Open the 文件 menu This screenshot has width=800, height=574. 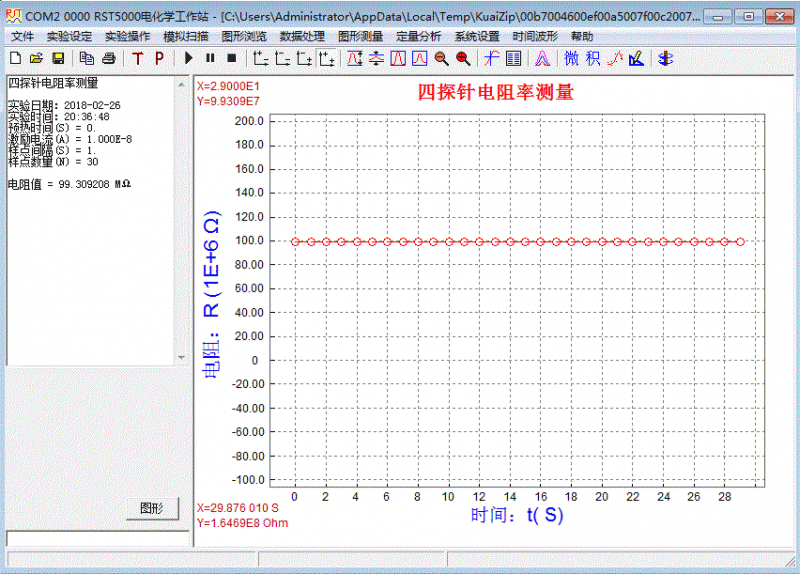(x=22, y=36)
